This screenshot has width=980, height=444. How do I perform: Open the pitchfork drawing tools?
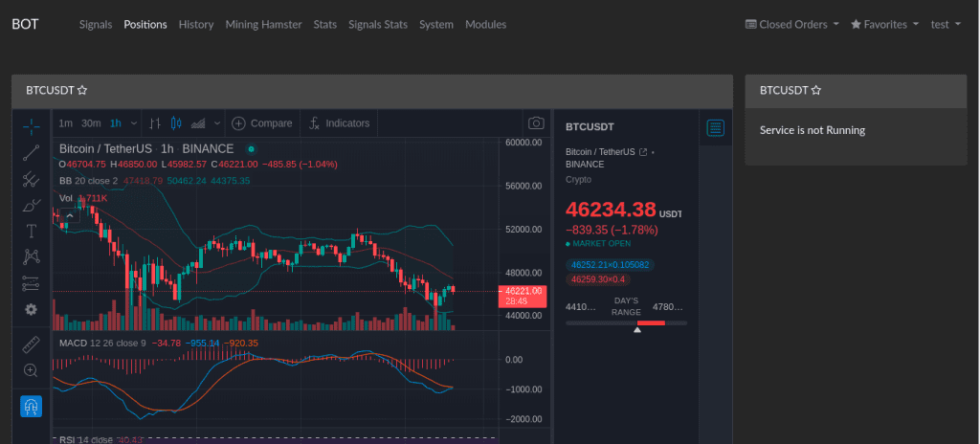[32, 178]
